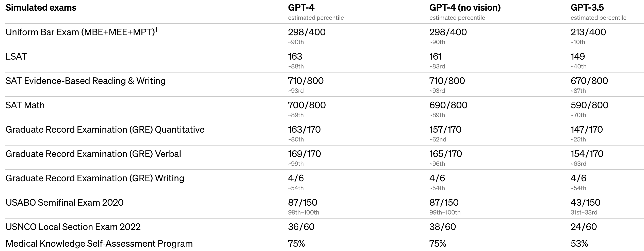Select GPT-3.5 SAT Reading score 670/800

pyautogui.click(x=589, y=81)
